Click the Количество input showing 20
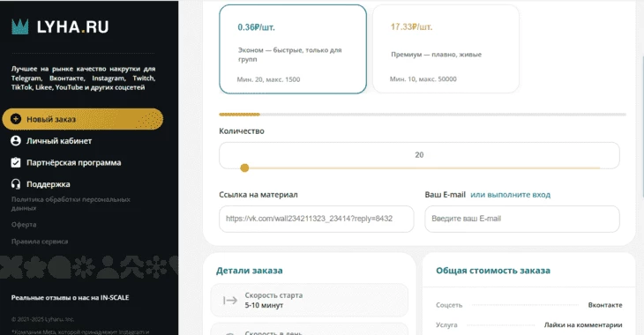 419,155
